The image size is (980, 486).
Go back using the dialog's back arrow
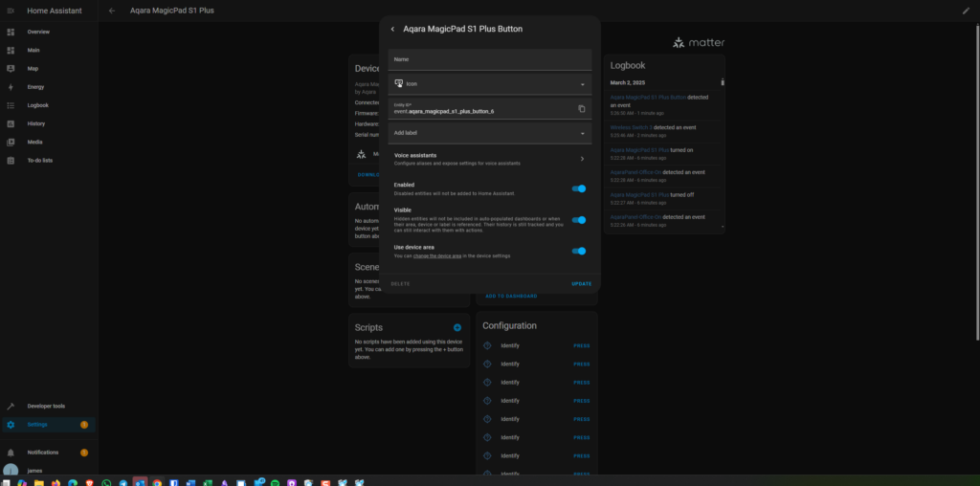click(392, 29)
